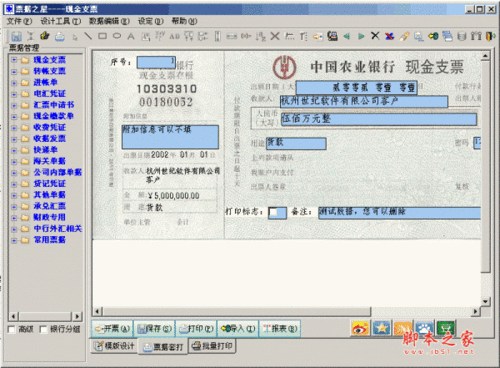Click the save disk icon in toolbar
Image resolution: width=500 pixels, height=368 pixels.
16,36
